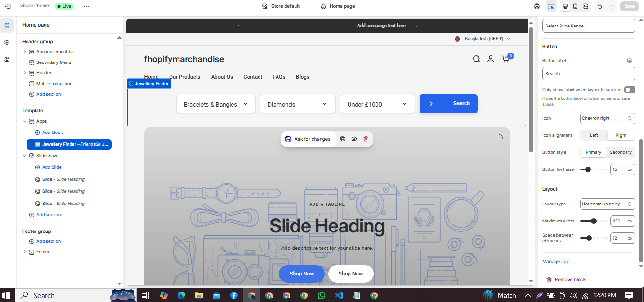This screenshot has width=644, height=302.
Task: Open the Apps icon in left sidebar
Action: point(7,59)
